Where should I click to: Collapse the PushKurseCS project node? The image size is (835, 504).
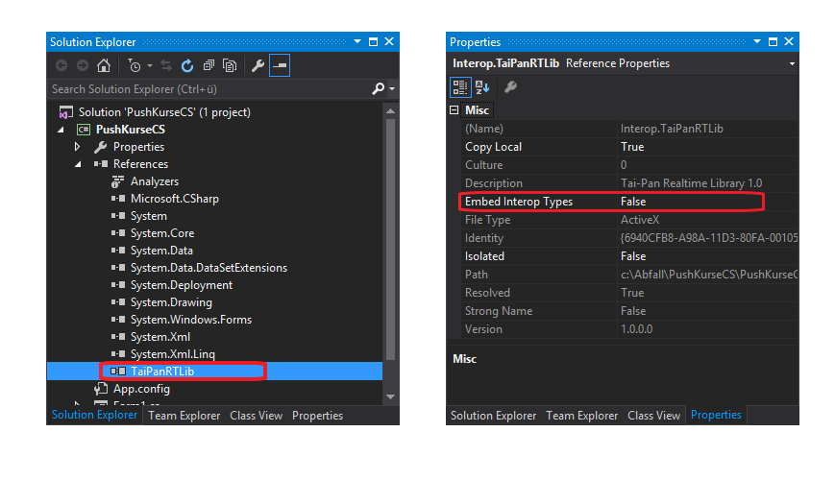[x=61, y=130]
